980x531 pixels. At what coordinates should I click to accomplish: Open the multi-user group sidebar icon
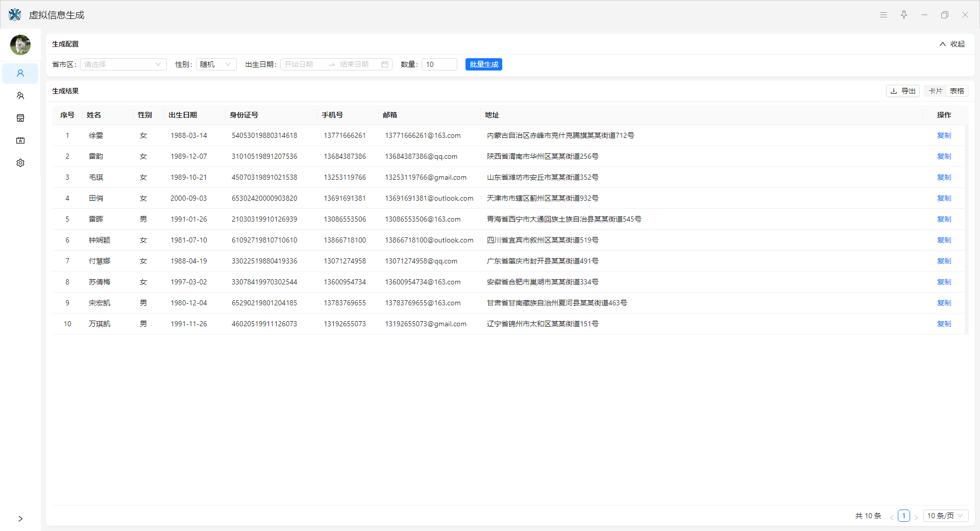pos(20,95)
